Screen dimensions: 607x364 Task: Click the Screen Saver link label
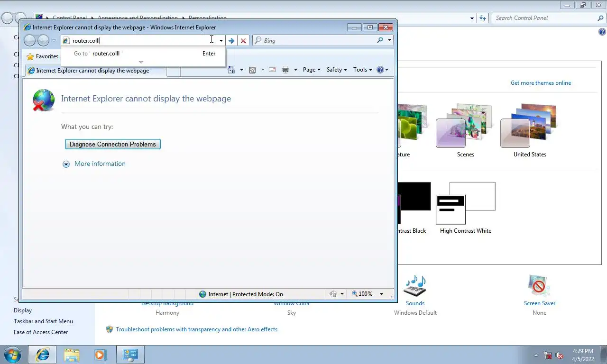[540, 303]
